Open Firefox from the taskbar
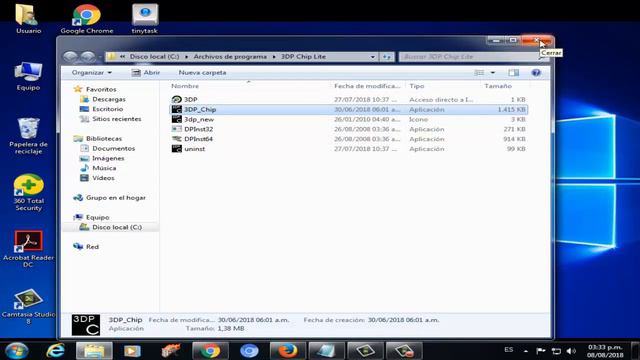This screenshot has height=360, width=640. [x=287, y=351]
